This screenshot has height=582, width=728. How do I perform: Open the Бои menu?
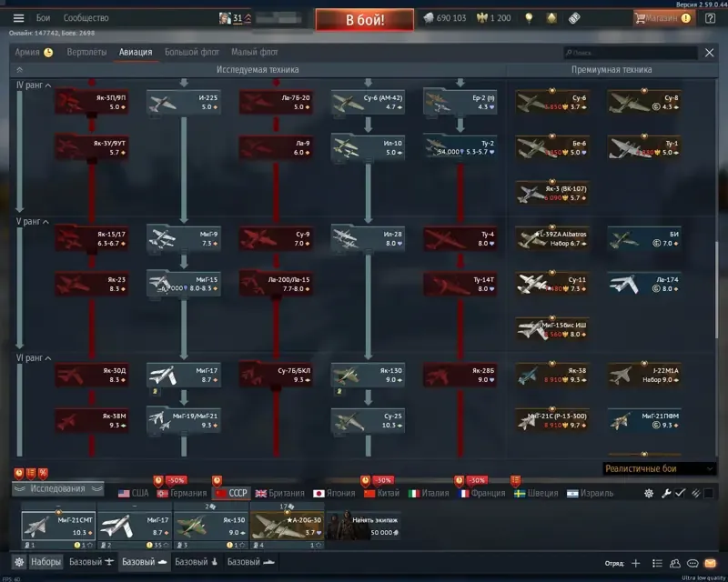point(43,18)
